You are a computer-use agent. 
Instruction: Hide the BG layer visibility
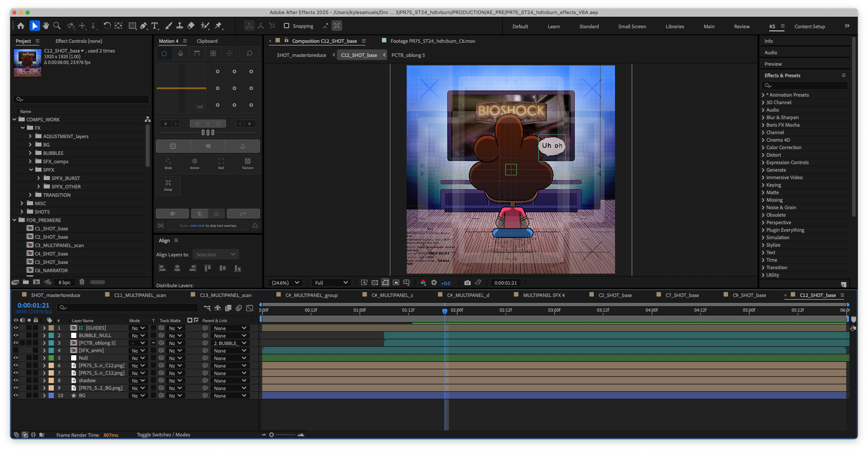click(x=16, y=395)
